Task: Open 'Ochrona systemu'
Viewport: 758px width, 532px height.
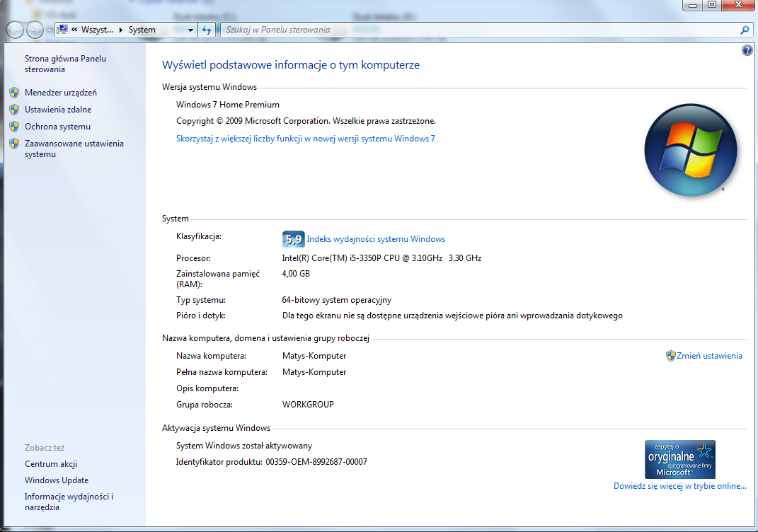Action: [57, 126]
